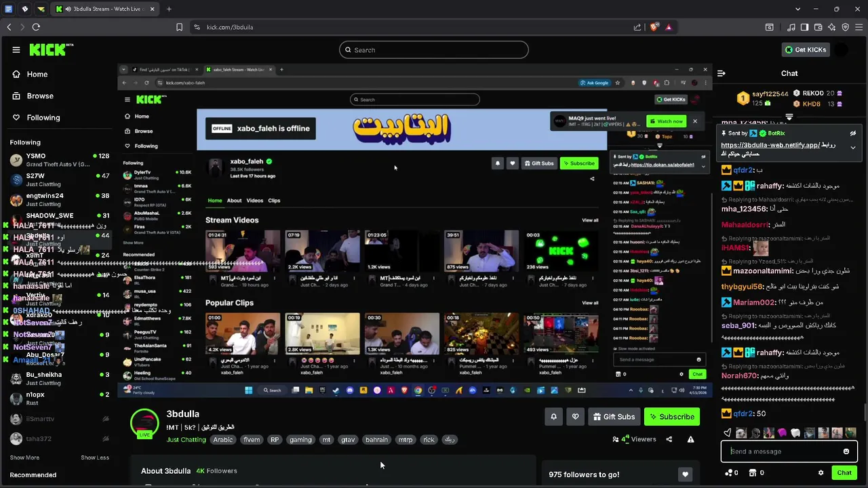Open the browser music playlist icon
The image size is (868, 488).
click(791, 27)
